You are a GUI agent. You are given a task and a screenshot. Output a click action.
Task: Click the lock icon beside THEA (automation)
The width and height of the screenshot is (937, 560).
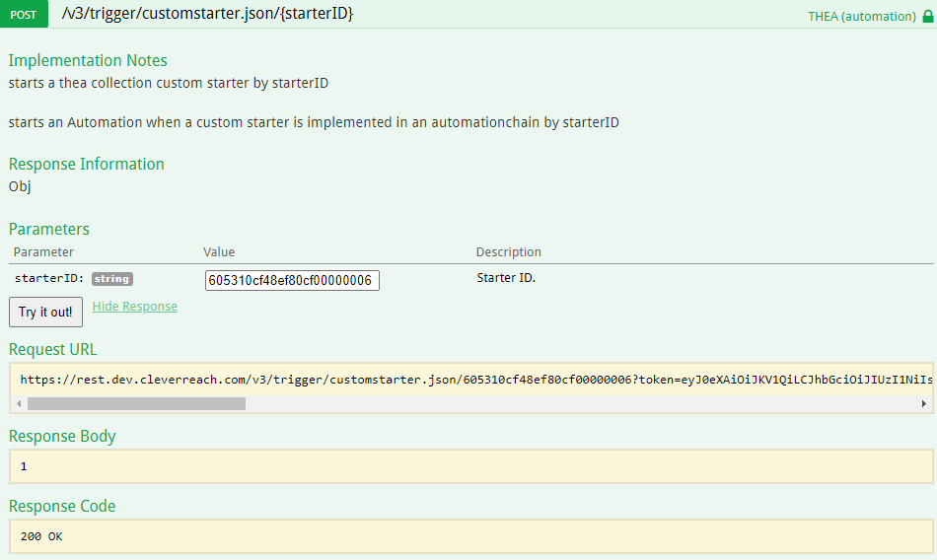coord(927,17)
